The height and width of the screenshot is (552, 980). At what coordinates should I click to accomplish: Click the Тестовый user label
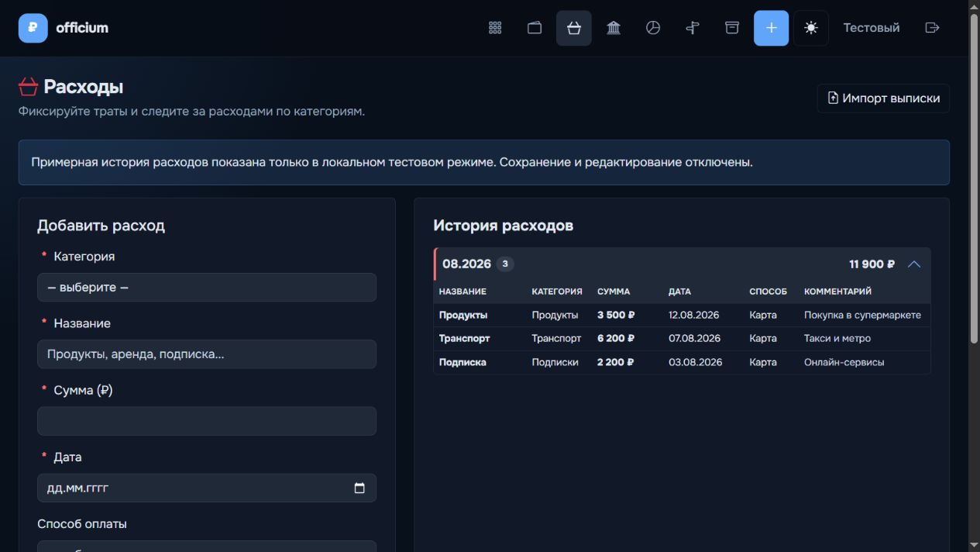click(872, 28)
